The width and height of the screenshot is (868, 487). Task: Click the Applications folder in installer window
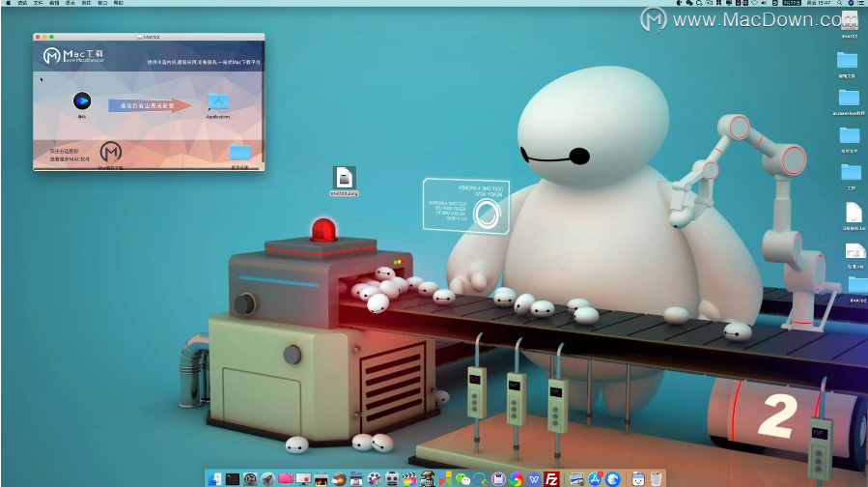[x=218, y=102]
